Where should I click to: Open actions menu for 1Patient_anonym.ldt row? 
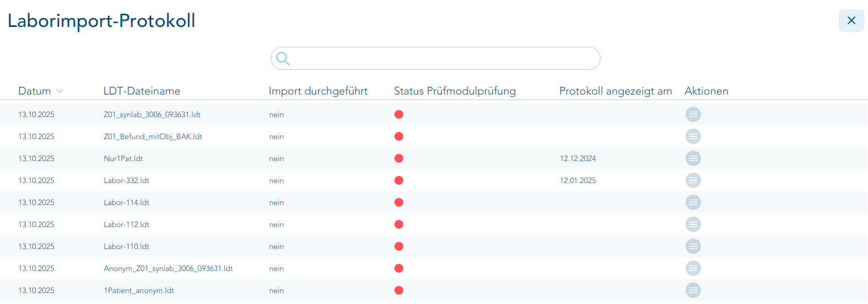693,290
